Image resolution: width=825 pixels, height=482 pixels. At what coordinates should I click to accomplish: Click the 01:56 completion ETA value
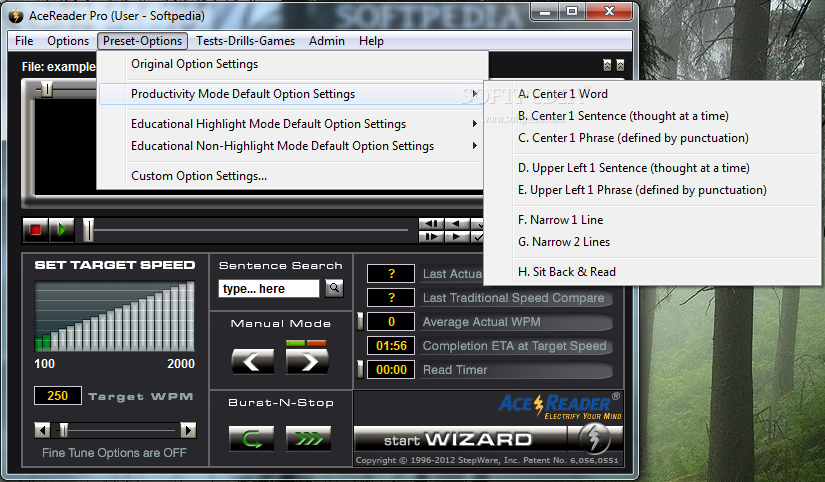point(391,346)
